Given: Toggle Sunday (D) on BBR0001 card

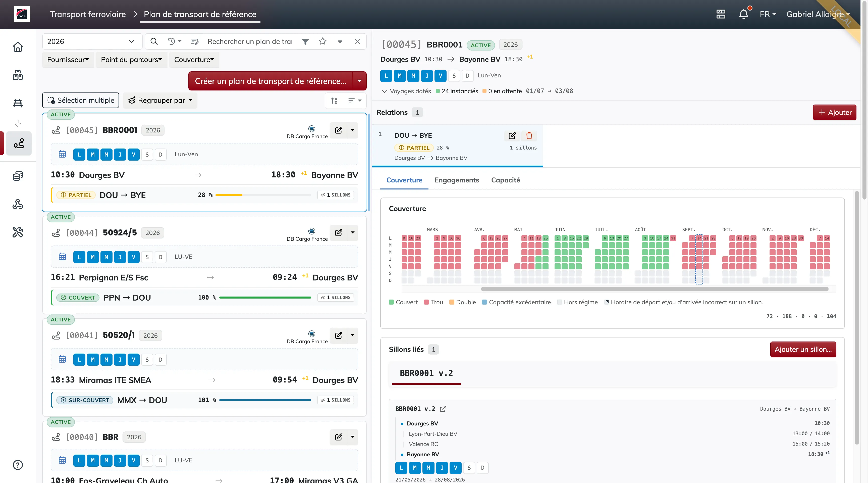Looking at the screenshot, I should tap(161, 154).
